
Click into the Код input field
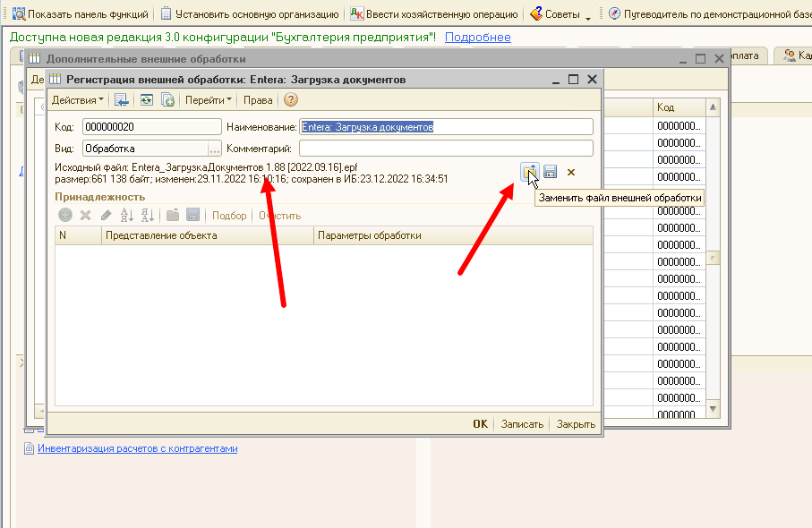coord(151,127)
